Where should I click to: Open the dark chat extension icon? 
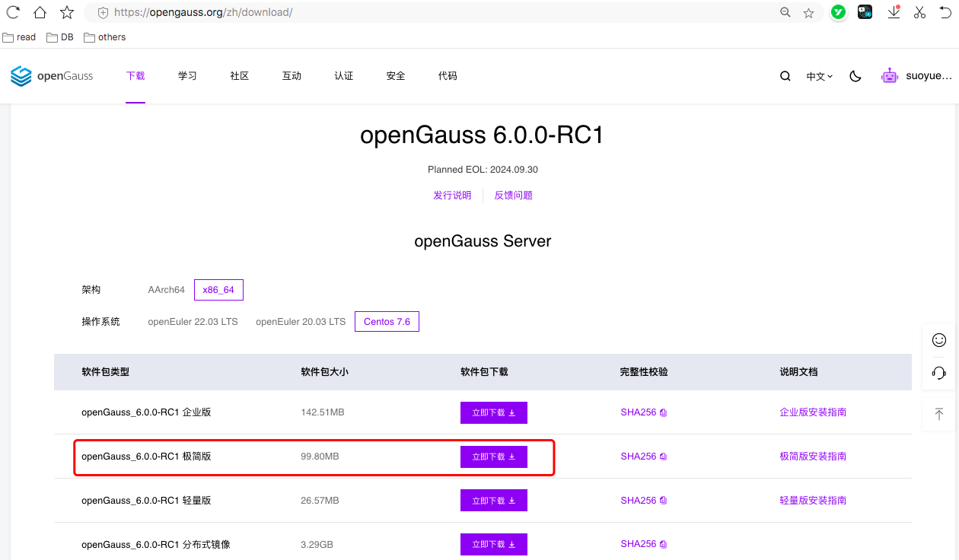tap(865, 12)
